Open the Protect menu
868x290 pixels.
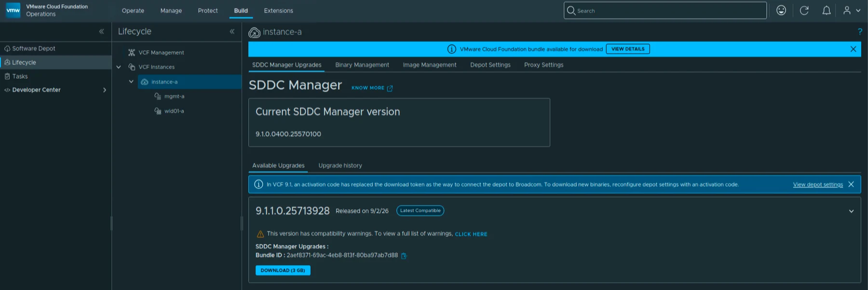(x=208, y=11)
